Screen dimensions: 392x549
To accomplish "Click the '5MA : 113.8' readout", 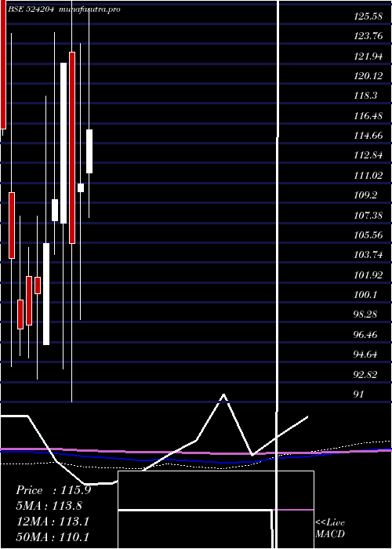I will pos(50,506).
